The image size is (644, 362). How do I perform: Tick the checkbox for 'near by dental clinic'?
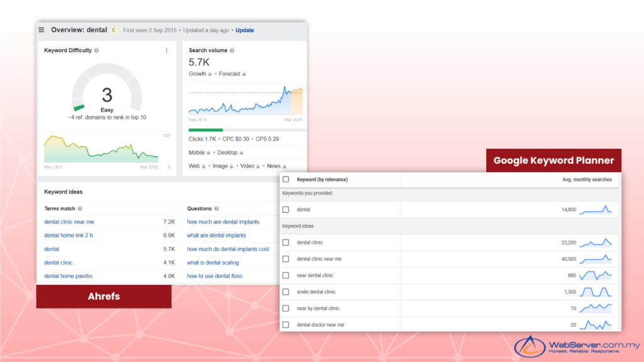[x=286, y=308]
